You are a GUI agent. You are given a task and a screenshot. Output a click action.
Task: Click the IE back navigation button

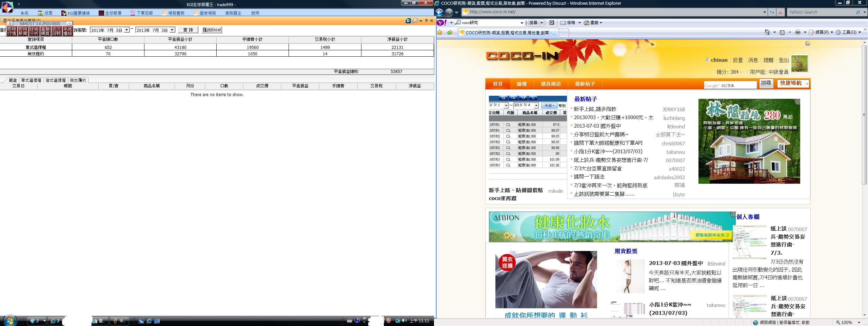pos(439,12)
